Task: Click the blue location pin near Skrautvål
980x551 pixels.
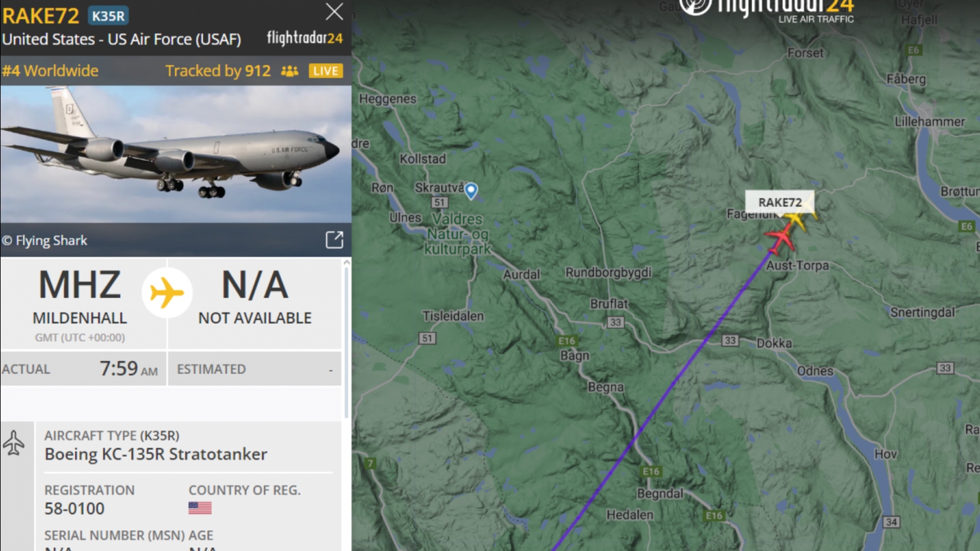Action: pos(471,191)
